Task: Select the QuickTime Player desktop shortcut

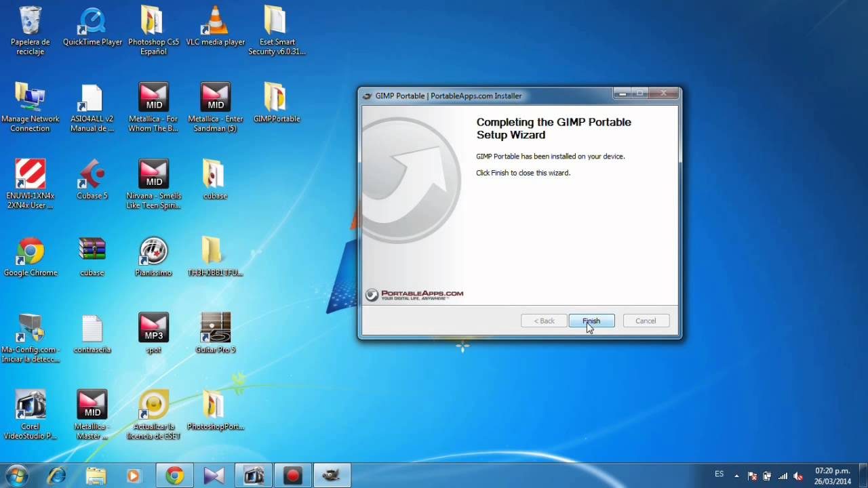Action: click(92, 27)
